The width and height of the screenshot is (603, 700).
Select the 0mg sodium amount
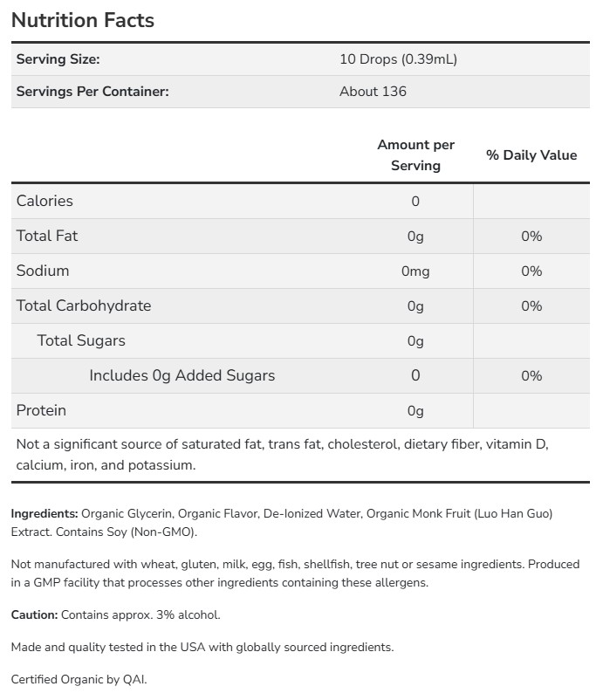[415, 271]
